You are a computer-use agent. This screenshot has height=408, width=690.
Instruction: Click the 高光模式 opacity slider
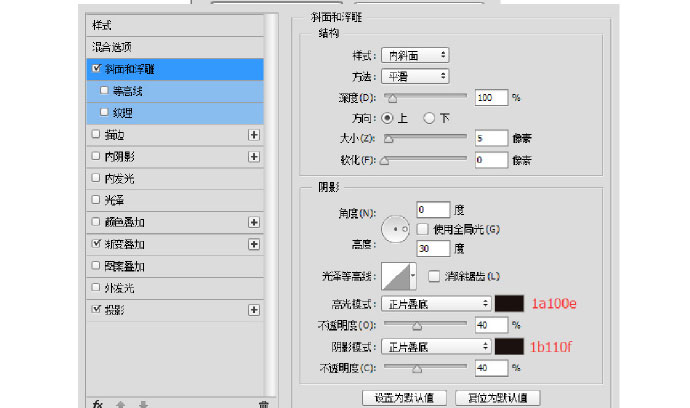point(425,323)
